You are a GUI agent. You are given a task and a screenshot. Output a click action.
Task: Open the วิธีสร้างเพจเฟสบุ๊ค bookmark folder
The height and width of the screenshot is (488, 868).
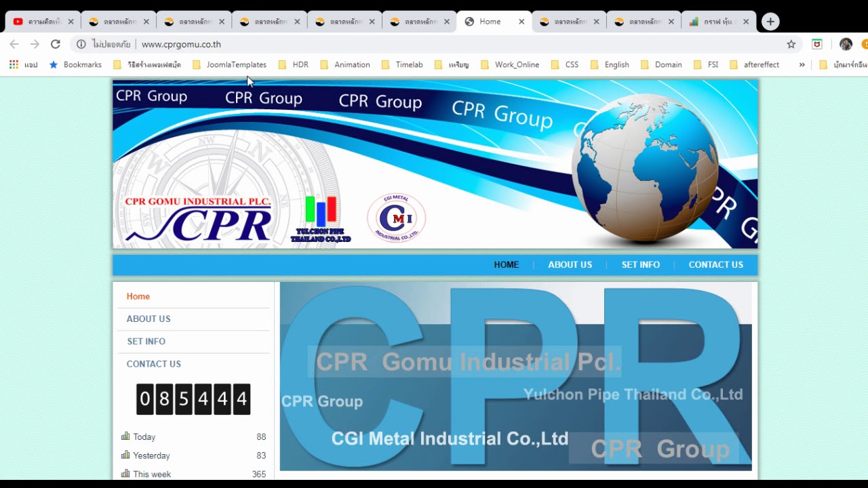coord(147,64)
